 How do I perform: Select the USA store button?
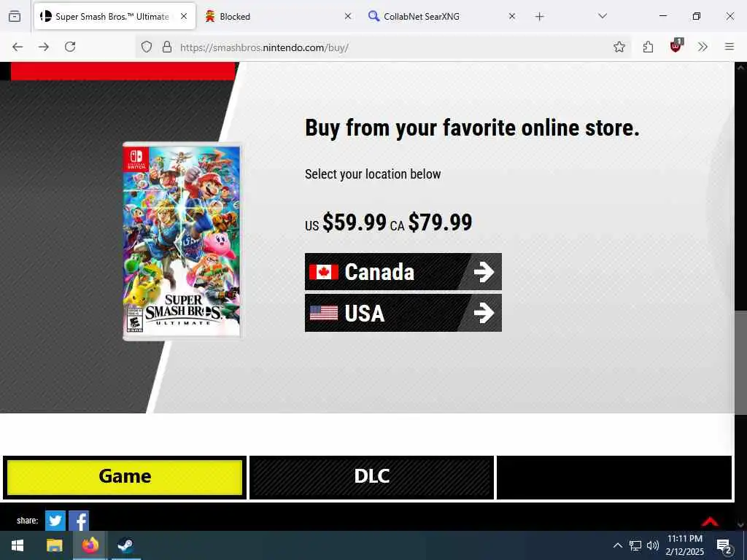[403, 313]
